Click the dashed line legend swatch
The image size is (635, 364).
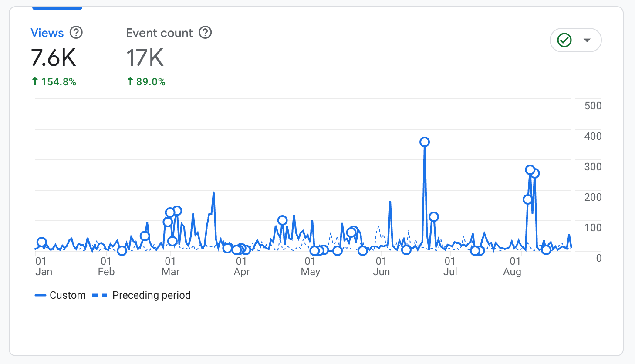click(100, 295)
